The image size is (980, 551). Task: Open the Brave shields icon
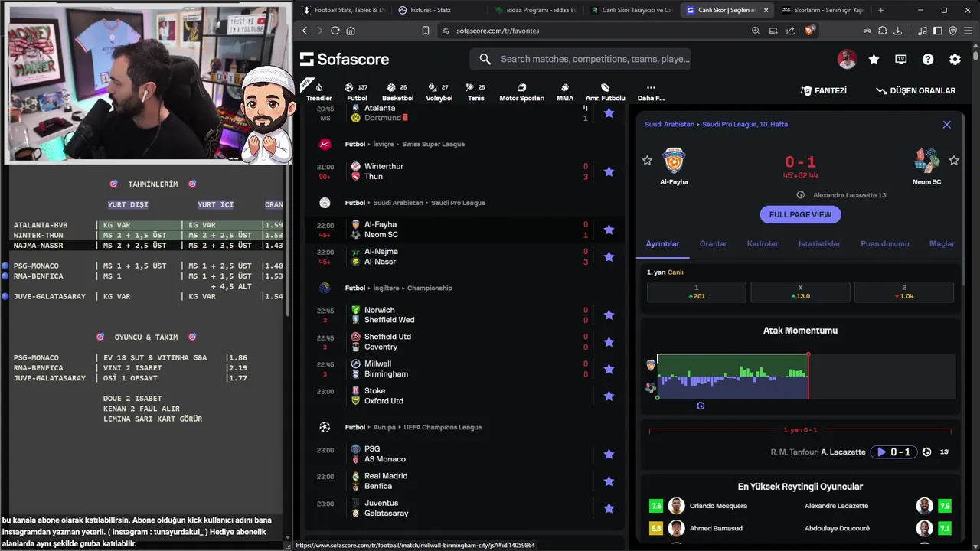pos(811,31)
